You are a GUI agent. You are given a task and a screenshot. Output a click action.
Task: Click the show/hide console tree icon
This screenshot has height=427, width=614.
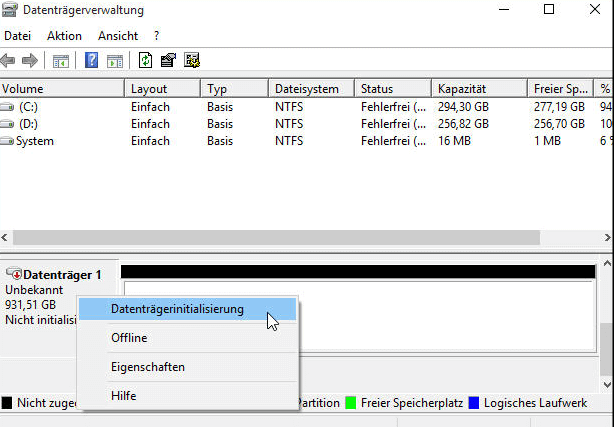(60, 60)
